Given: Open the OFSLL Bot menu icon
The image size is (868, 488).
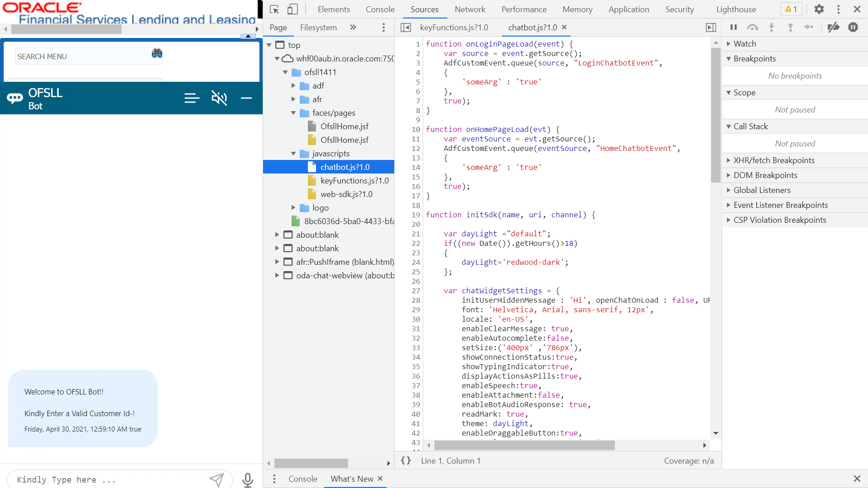Looking at the screenshot, I should pos(192,98).
